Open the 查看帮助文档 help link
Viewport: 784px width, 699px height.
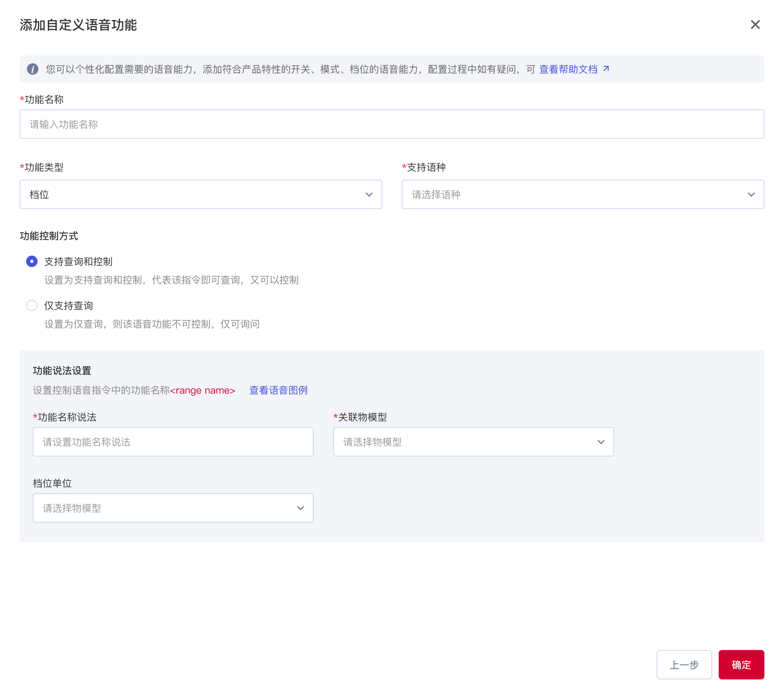coord(568,69)
